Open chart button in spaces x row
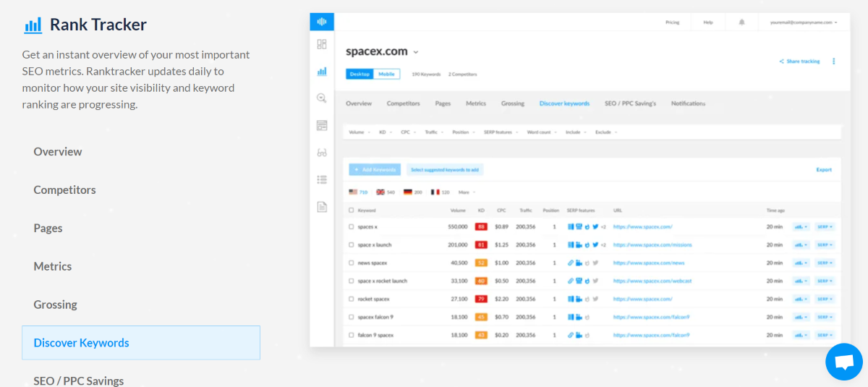 [x=801, y=226]
